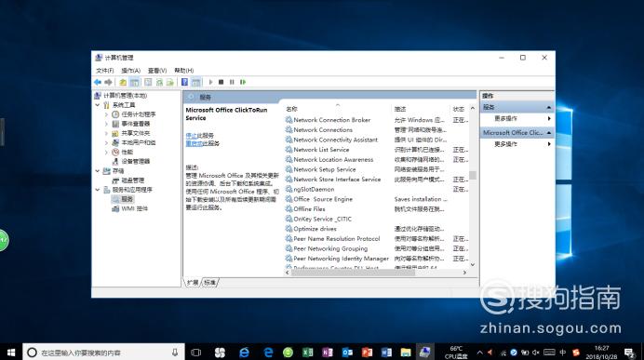Open the 操作(A) menu

click(130, 71)
